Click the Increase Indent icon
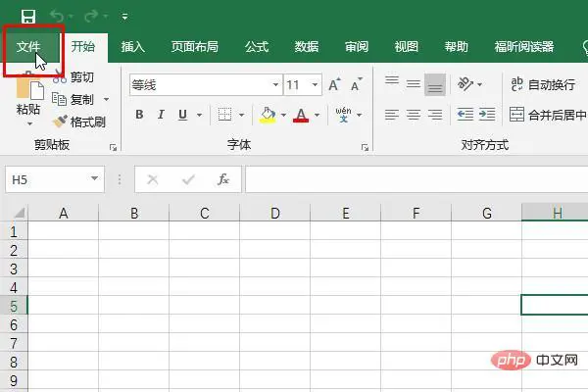588x392 pixels. point(487,114)
